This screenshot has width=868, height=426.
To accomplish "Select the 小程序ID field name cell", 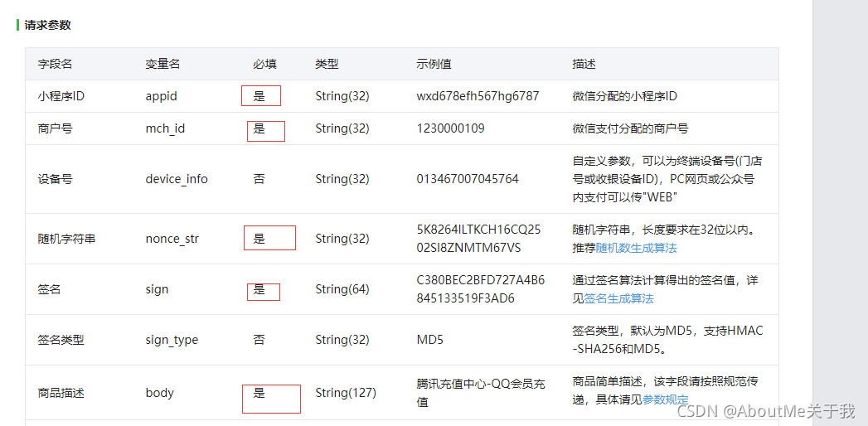I will [61, 96].
